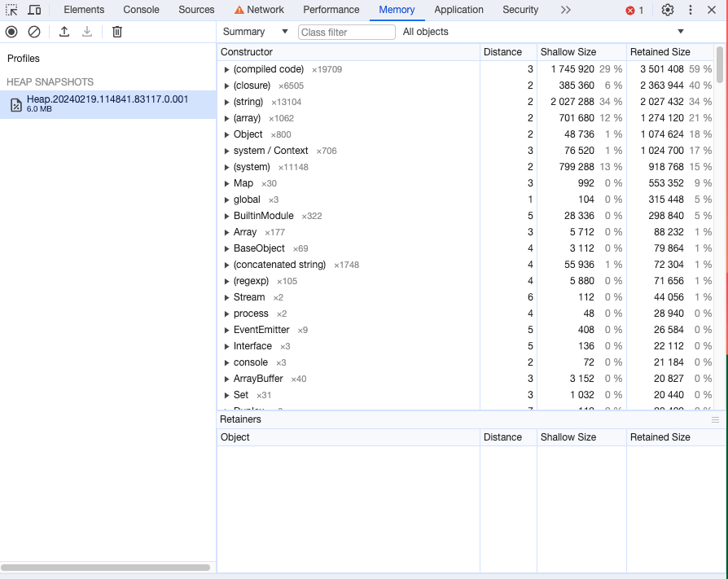
Task: Open the Summary view dropdown
Action: (x=254, y=31)
